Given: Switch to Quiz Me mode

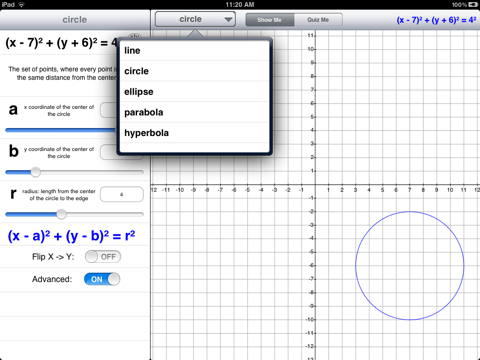Looking at the screenshot, I should pos(318,20).
